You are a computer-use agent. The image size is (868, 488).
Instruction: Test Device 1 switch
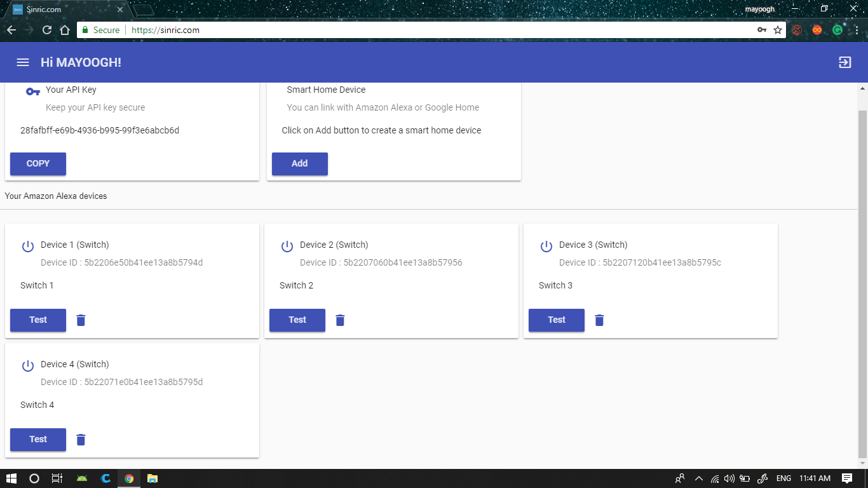(x=38, y=320)
